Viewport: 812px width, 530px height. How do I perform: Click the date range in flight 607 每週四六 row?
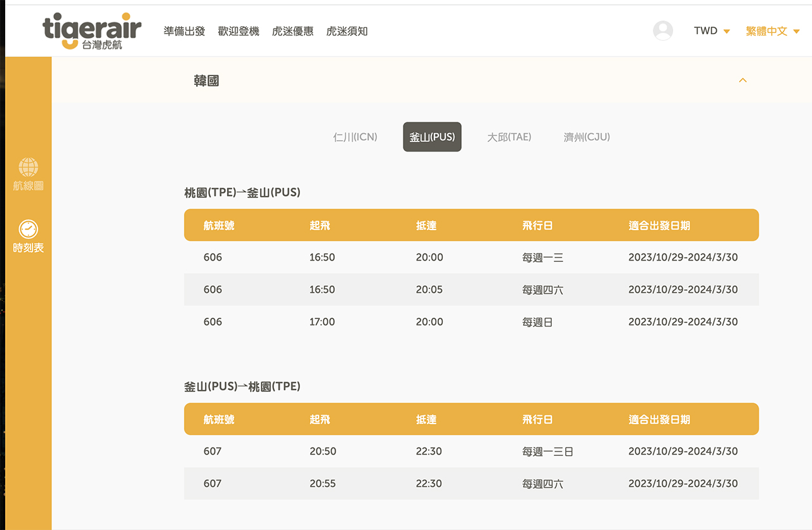[x=683, y=483]
